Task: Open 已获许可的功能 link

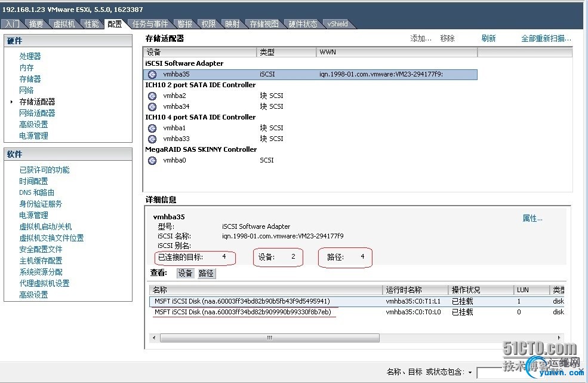Action: coord(44,170)
